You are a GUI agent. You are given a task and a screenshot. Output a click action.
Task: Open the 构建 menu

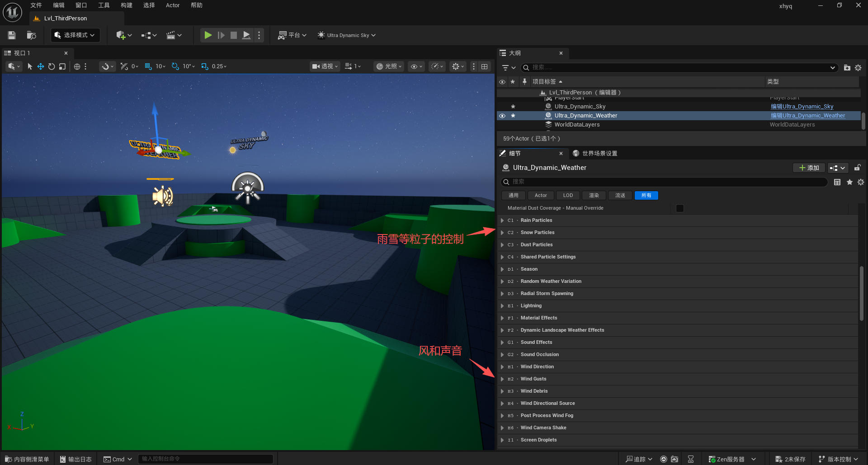127,5
